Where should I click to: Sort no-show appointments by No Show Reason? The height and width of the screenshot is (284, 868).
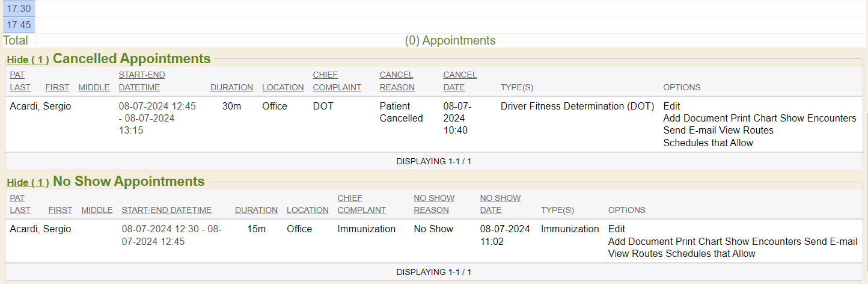tap(433, 204)
